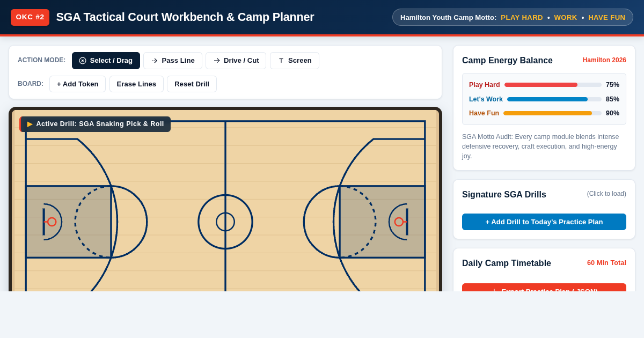Click the right painted key area
This screenshot has width=644, height=338.
point(382,222)
